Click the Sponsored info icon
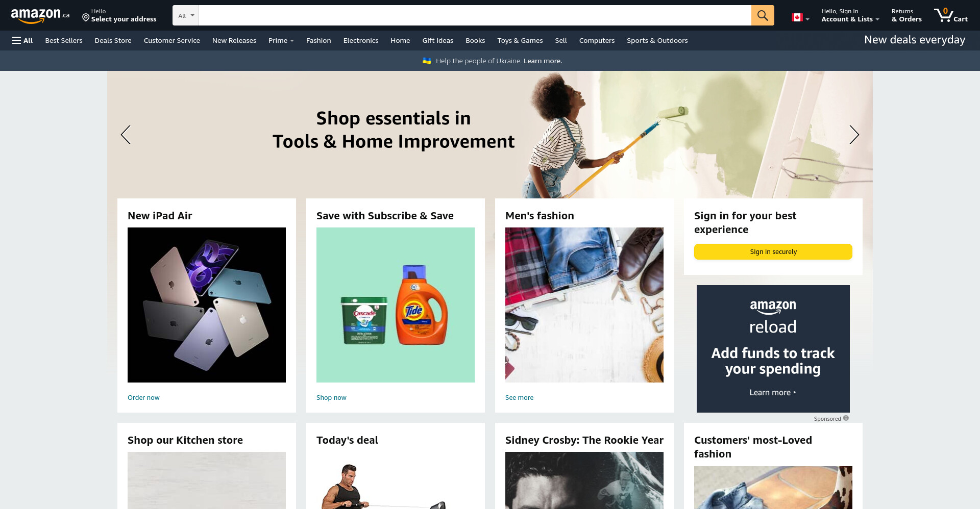 coord(846,418)
